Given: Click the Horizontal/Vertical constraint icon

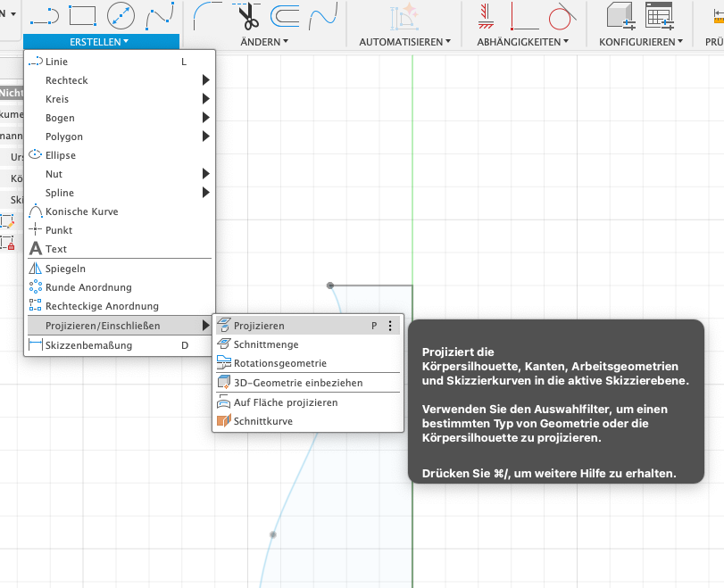Looking at the screenshot, I should (x=523, y=15).
